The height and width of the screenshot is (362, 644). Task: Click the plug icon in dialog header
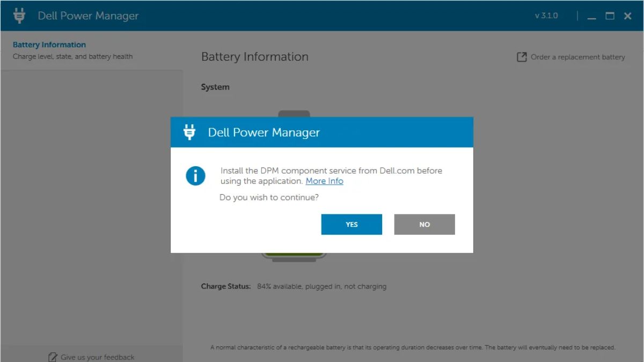(x=189, y=132)
